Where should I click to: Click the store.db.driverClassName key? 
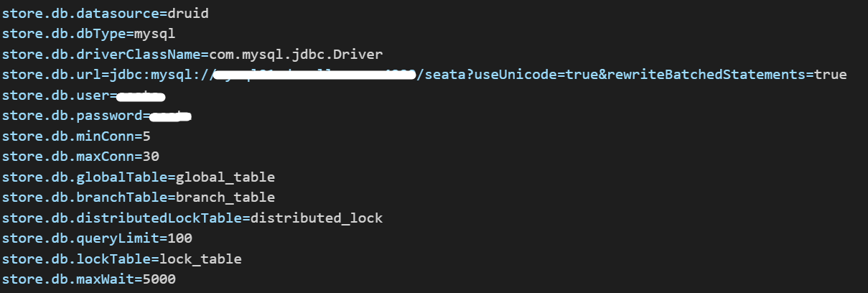tap(101, 54)
